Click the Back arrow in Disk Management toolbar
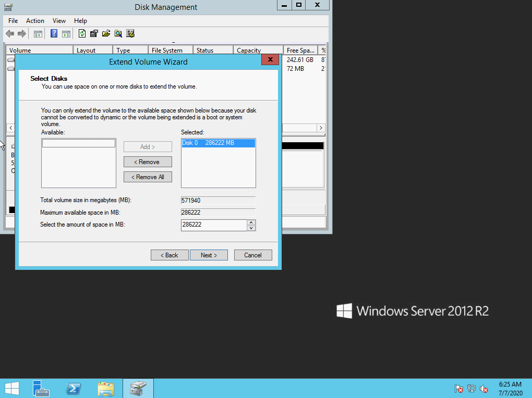Screen dimensions: 532x398 (10, 33)
